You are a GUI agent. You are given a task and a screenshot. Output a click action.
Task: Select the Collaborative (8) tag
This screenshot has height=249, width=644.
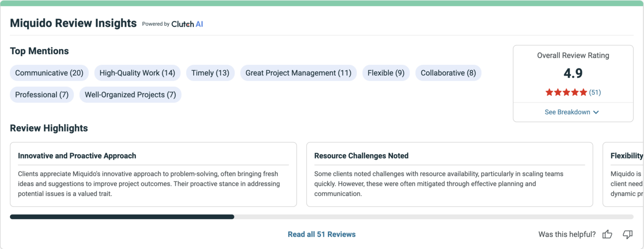[x=448, y=73]
